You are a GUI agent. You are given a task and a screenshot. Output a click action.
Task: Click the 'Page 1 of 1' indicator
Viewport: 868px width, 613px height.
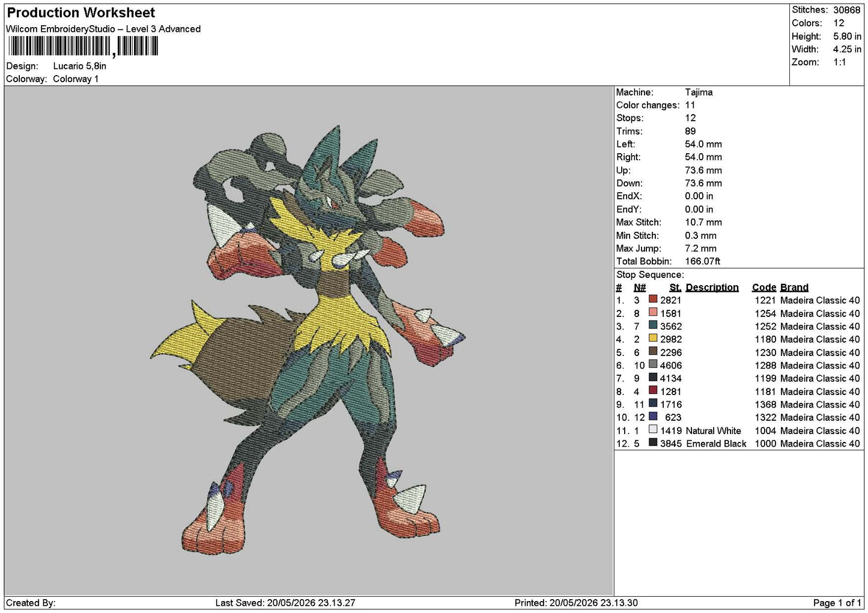837,603
